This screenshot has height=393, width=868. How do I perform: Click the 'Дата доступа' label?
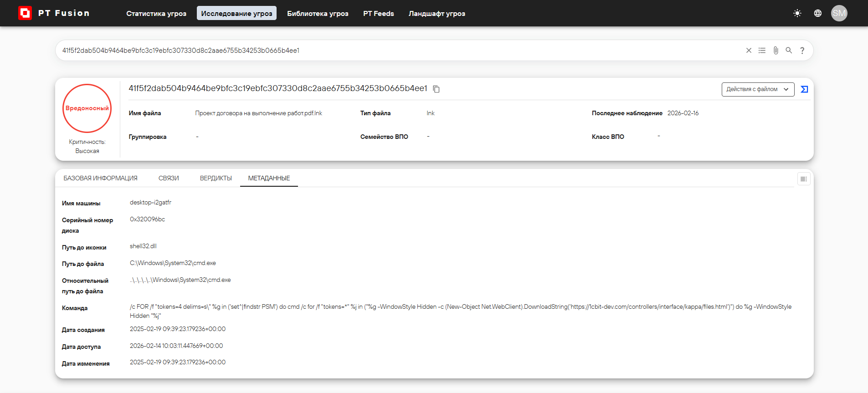click(x=81, y=347)
